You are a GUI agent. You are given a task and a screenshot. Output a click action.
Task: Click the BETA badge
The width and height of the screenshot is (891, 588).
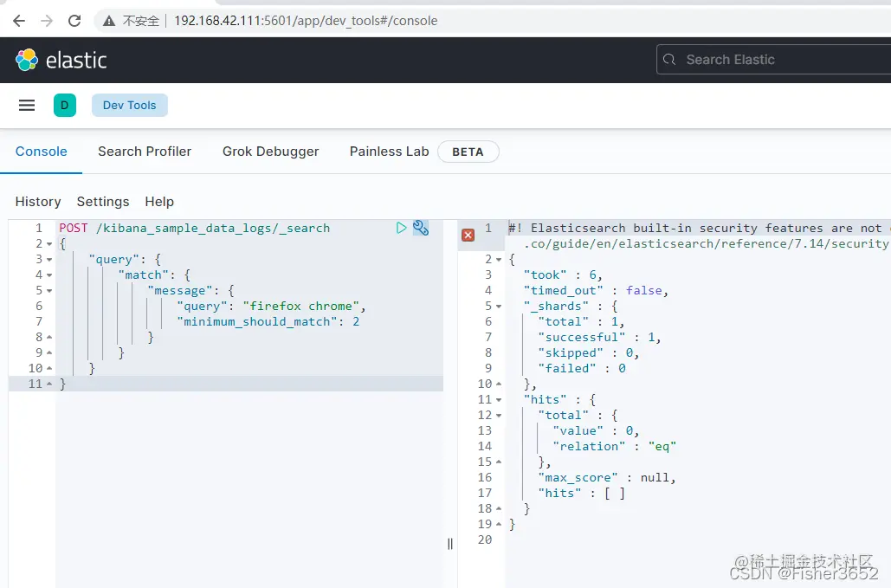(468, 152)
